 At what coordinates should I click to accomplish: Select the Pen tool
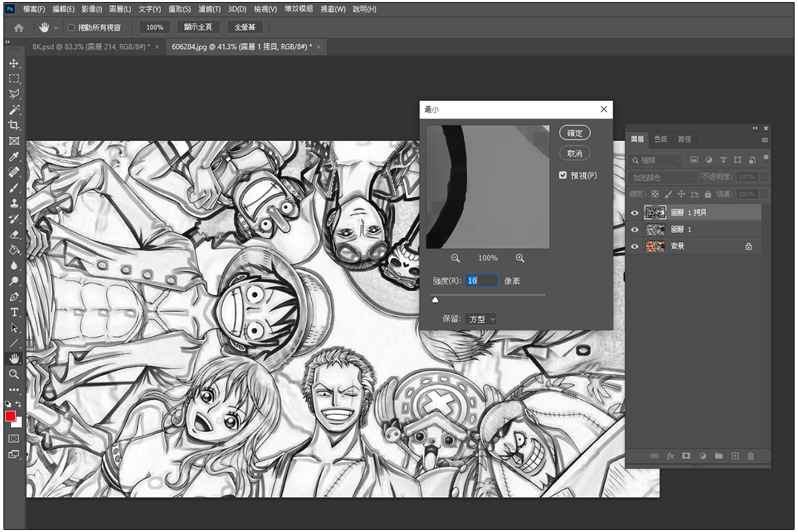pos(14,296)
